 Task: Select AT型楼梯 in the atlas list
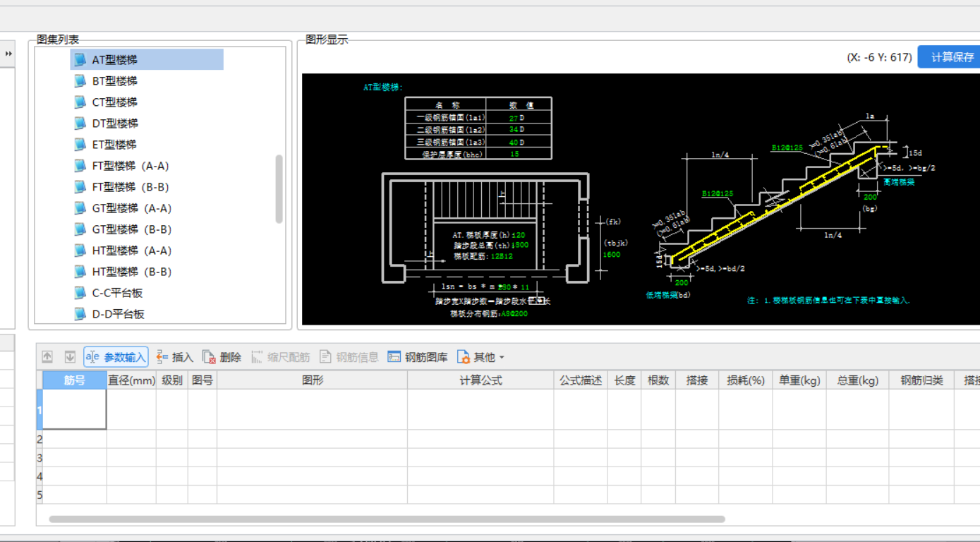tap(147, 60)
